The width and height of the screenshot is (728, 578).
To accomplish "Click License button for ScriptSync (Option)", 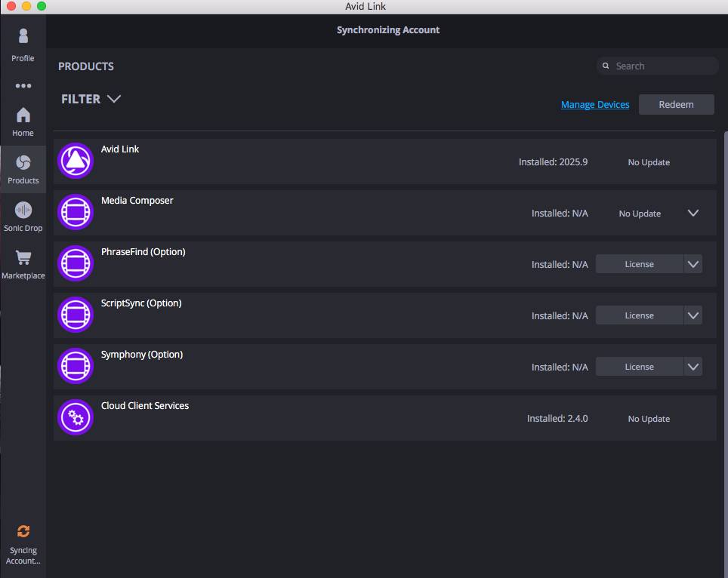I will click(x=640, y=315).
